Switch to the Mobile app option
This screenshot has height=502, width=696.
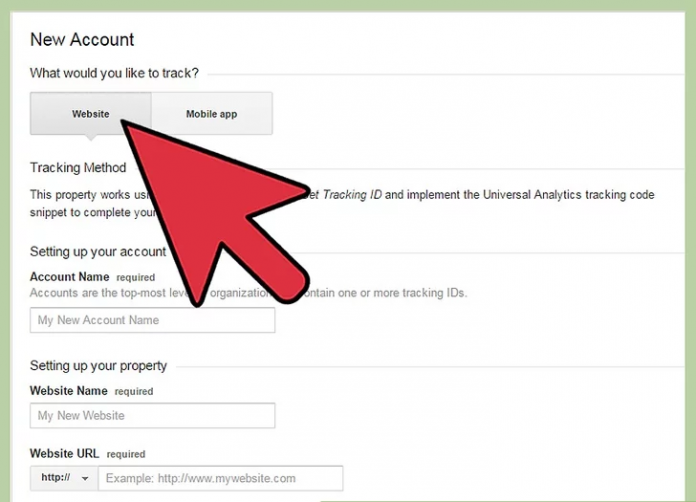point(211,114)
